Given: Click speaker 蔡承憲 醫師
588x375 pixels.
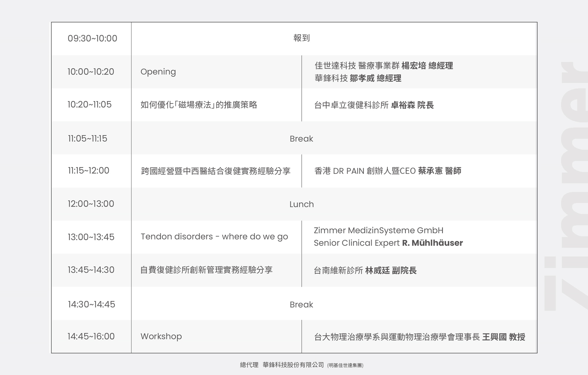Looking at the screenshot, I should pos(440,171).
